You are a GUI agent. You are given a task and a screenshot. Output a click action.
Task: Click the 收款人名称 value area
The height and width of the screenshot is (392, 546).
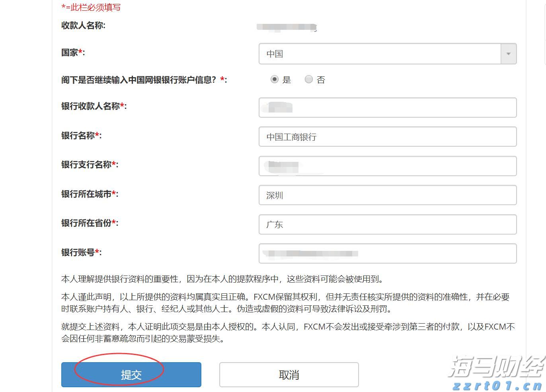point(287,27)
